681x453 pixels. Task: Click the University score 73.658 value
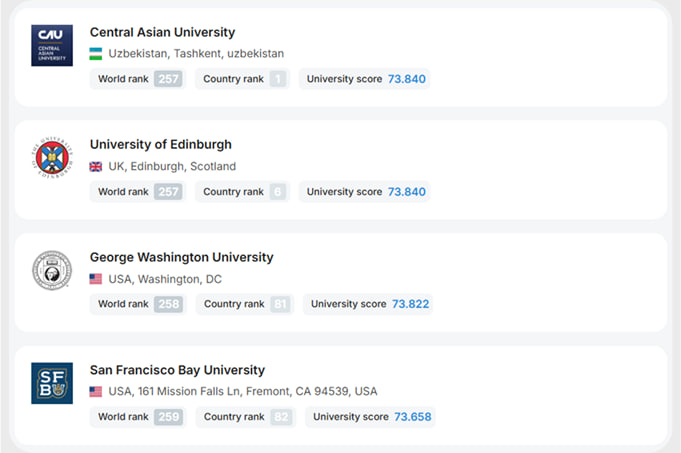(413, 417)
